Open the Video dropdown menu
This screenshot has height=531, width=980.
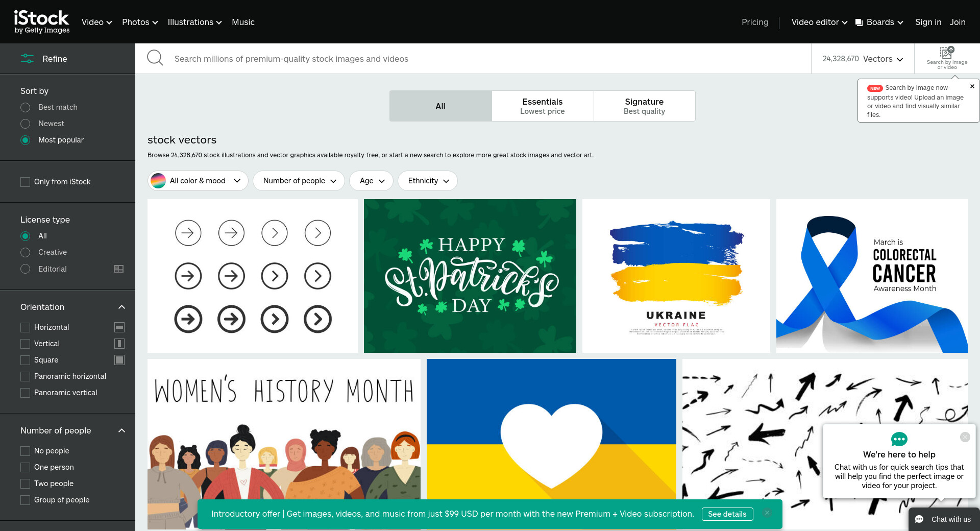96,22
